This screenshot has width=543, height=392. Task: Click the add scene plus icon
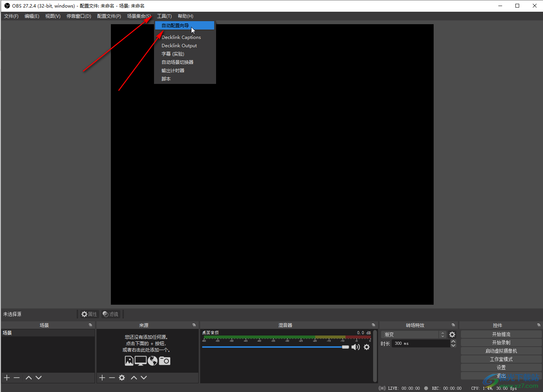click(x=7, y=378)
